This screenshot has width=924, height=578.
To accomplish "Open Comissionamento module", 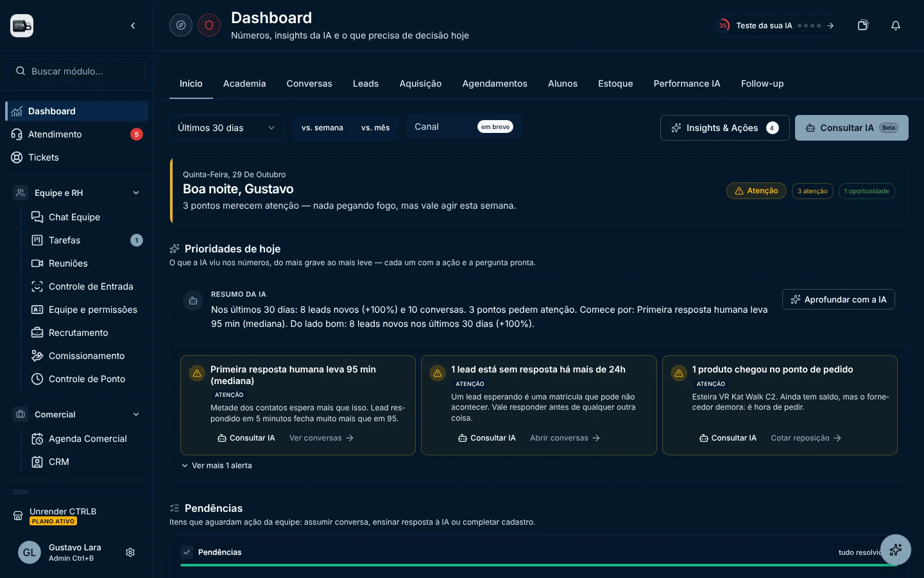I will tap(87, 356).
